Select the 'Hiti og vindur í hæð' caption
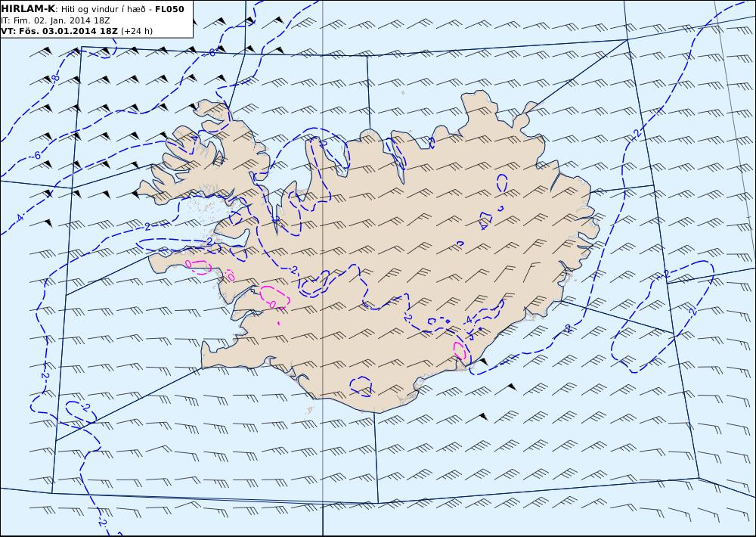This screenshot has width=756, height=537. point(102,9)
